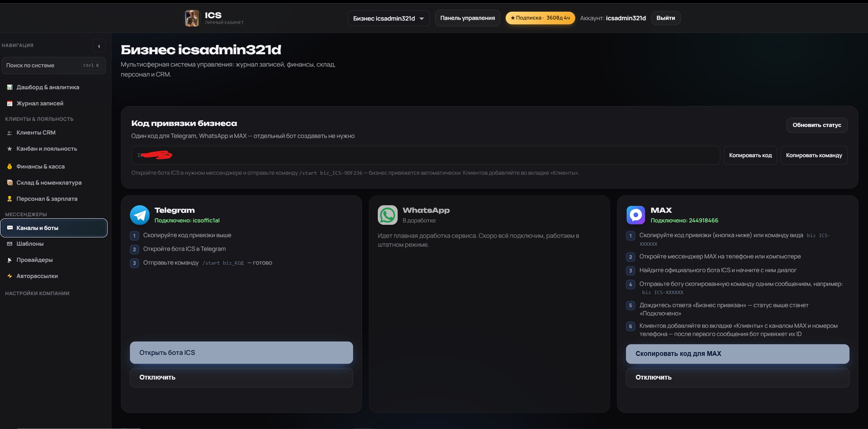Click MAX step 'Откройте мессенджер MAX на телефоне'
868x429 pixels.
click(x=720, y=256)
